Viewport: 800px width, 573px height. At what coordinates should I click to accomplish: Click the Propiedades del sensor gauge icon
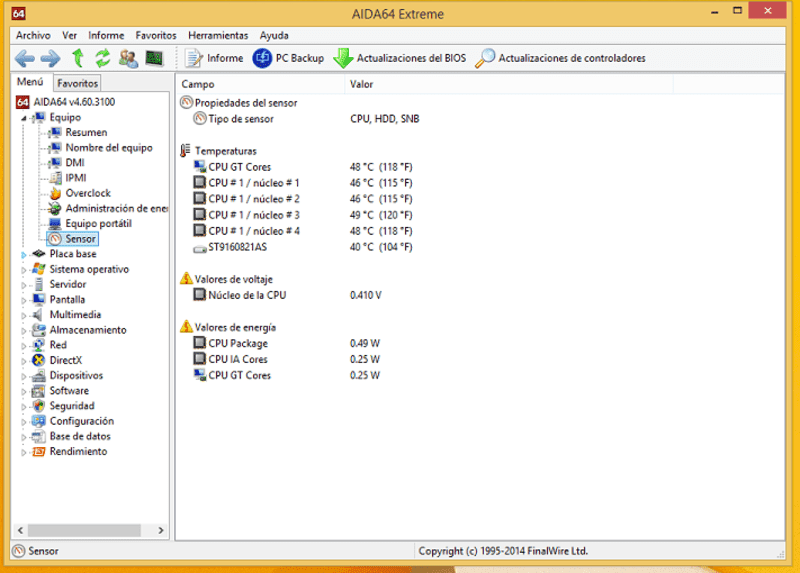coord(186,103)
